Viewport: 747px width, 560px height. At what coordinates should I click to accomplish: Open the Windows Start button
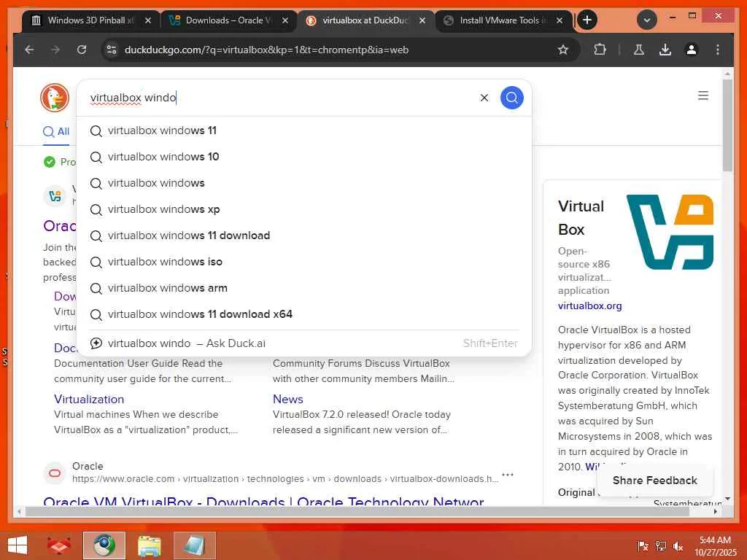point(18,545)
